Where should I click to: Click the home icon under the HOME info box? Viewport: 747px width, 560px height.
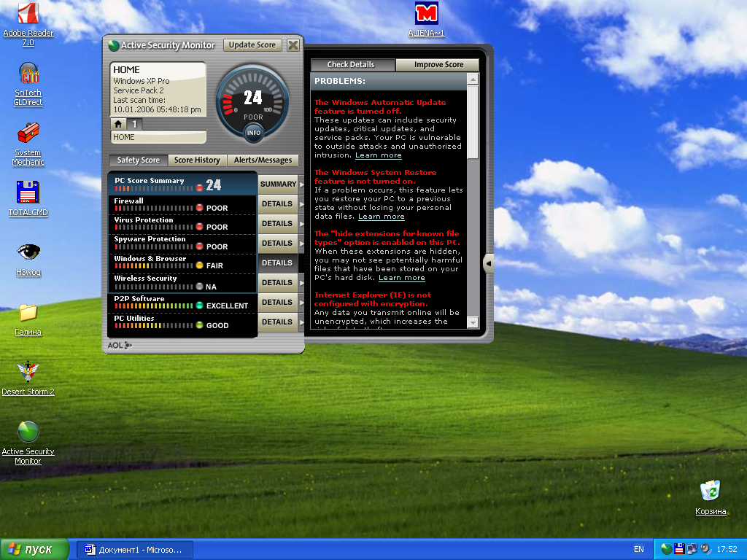coord(118,124)
